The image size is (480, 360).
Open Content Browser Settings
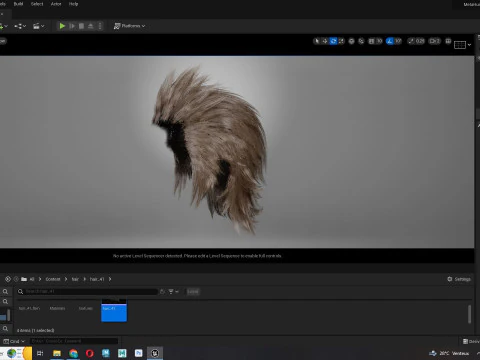[459, 279]
